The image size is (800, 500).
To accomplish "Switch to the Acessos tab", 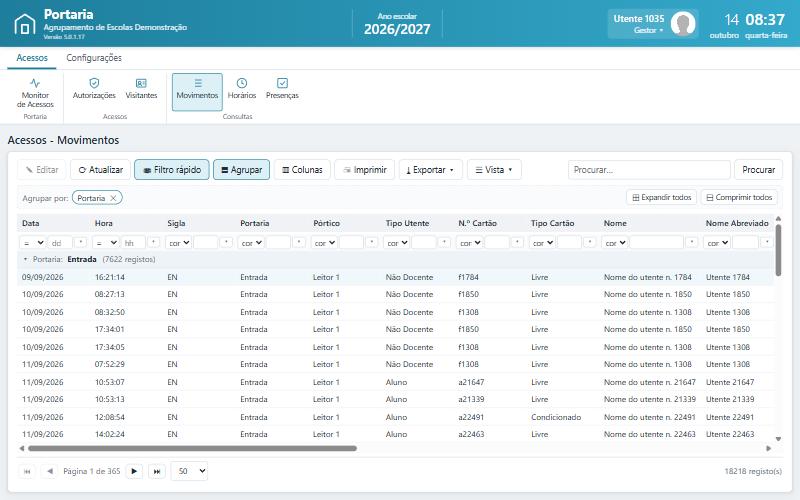I will pos(32,58).
